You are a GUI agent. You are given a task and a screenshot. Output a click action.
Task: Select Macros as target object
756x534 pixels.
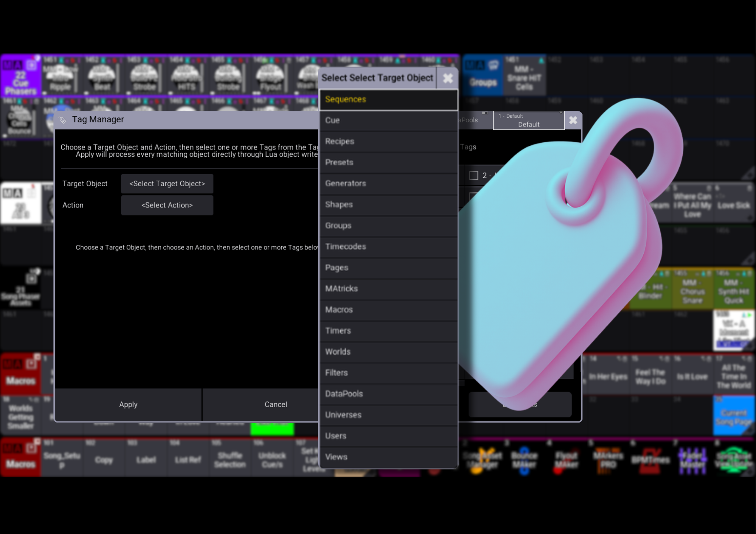click(x=388, y=310)
